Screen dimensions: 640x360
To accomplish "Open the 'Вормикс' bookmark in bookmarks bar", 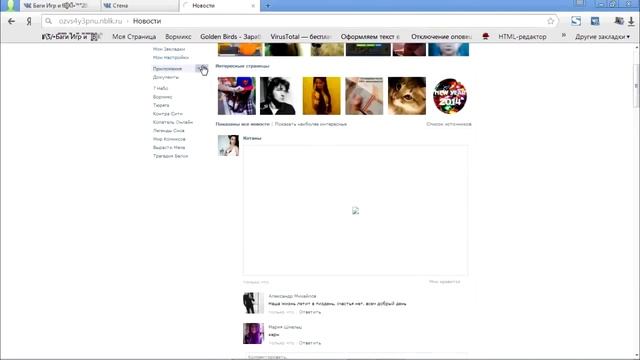I will [178, 37].
